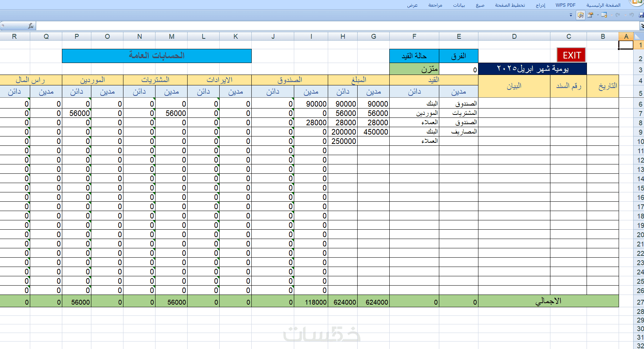
Task: Switch to the صيغ ribbon tab
Action: (x=480, y=5)
